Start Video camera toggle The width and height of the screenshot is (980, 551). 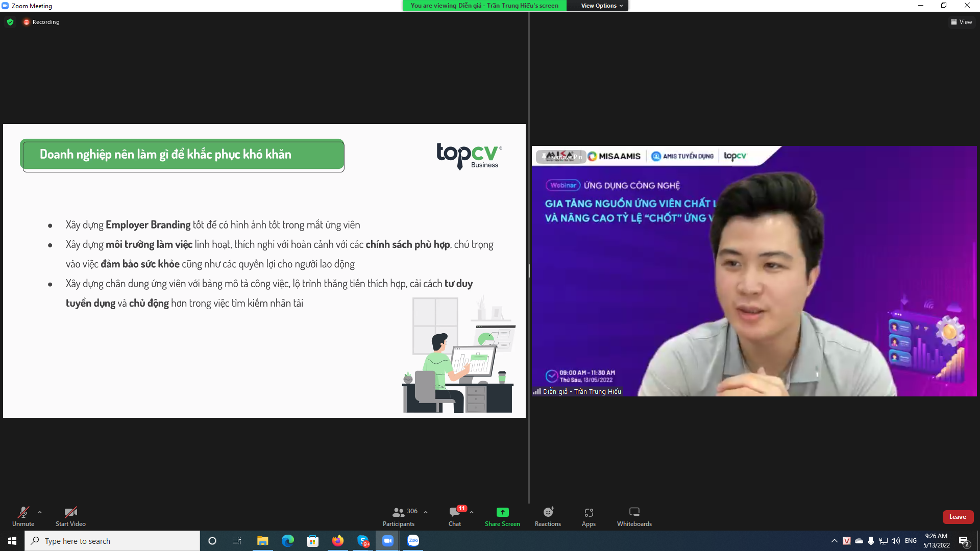[70, 512]
